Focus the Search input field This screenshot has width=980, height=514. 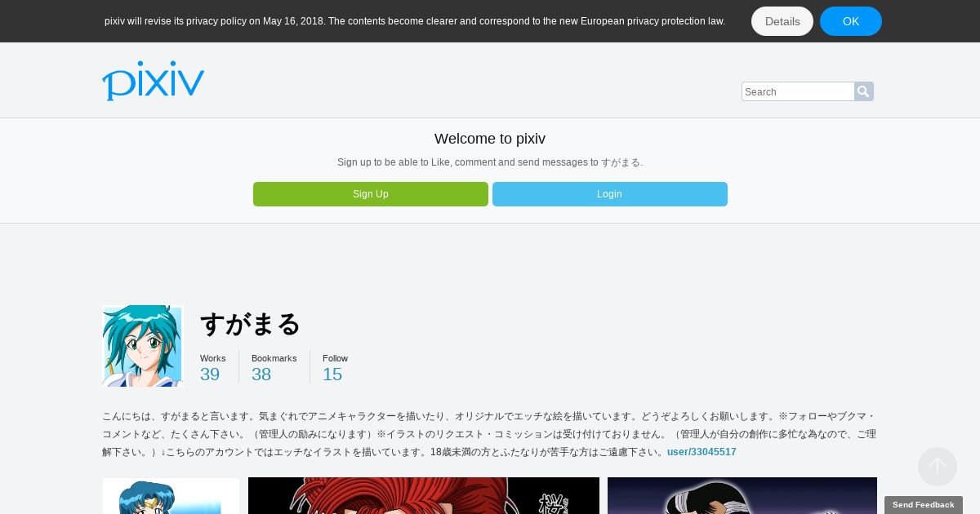coord(798,91)
